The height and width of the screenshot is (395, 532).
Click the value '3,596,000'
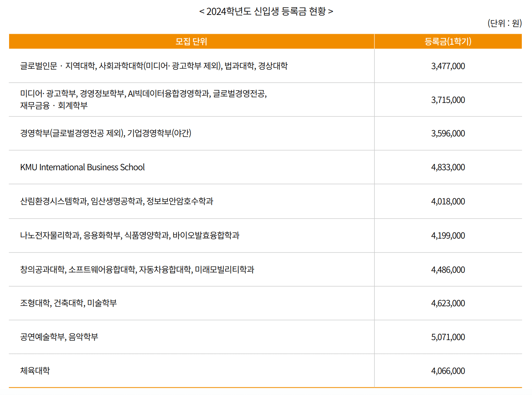click(448, 133)
